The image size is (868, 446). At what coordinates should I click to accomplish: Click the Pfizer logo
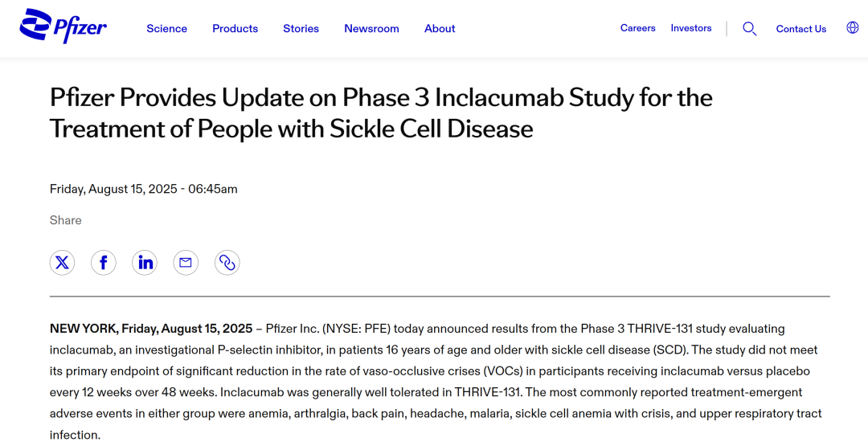[x=63, y=26]
